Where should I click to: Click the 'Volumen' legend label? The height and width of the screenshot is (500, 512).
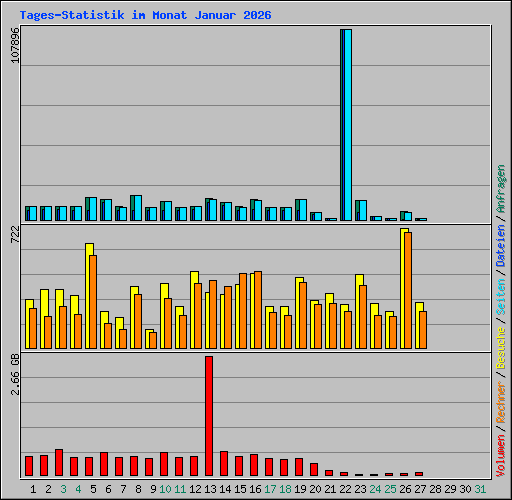point(500,455)
